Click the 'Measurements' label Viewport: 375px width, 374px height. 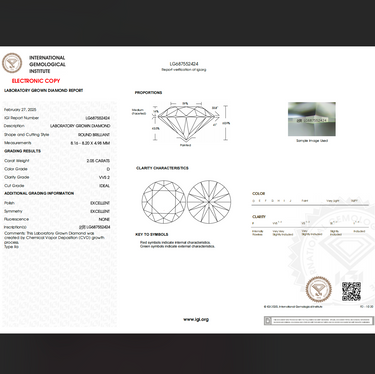[18, 143]
